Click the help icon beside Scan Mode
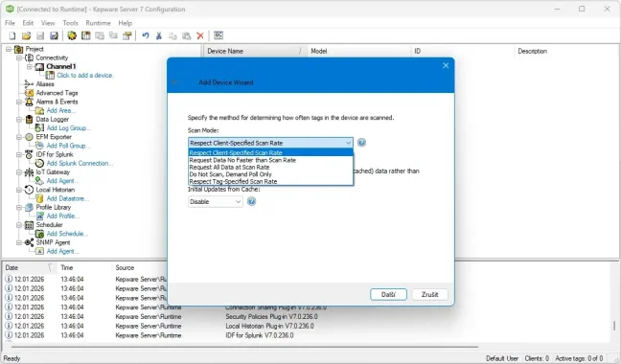The height and width of the screenshot is (364, 621). 361,143
